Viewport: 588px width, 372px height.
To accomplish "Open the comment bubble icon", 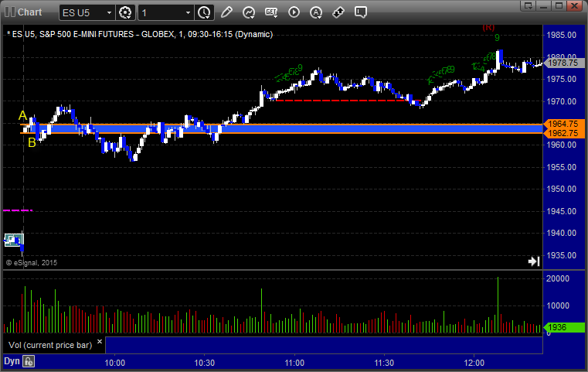I will 360,12.
